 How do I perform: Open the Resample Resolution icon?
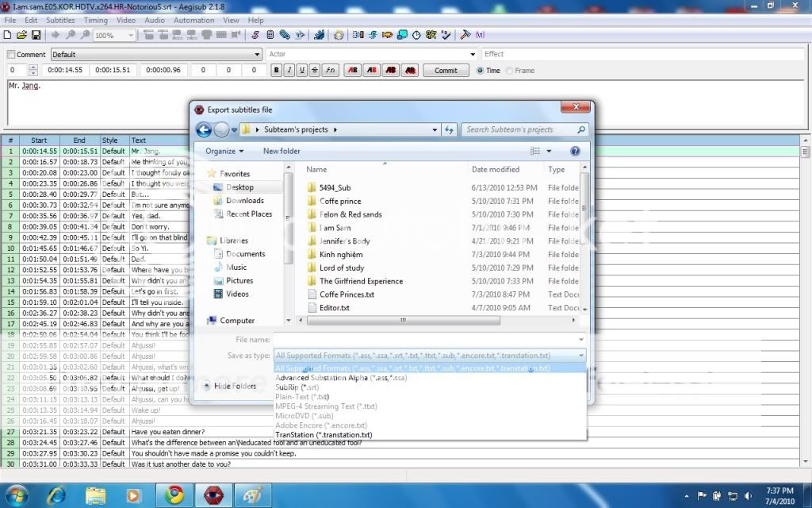pos(402,35)
